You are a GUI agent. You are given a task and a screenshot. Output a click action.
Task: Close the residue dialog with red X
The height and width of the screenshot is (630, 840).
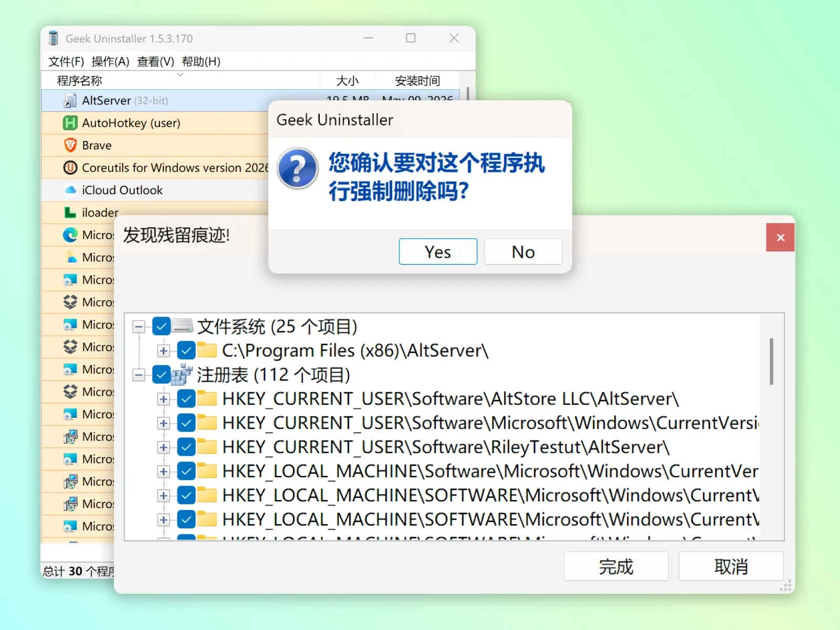[780, 237]
